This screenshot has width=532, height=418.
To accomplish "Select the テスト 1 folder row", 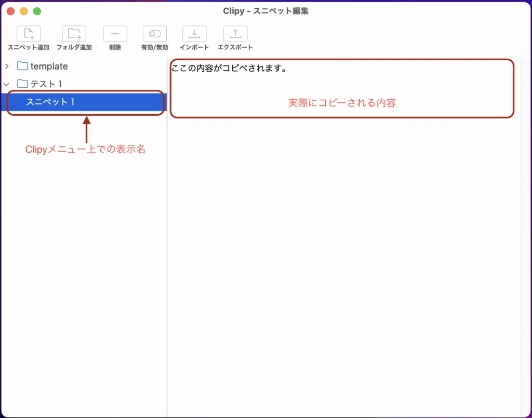I will pyautogui.click(x=84, y=84).
